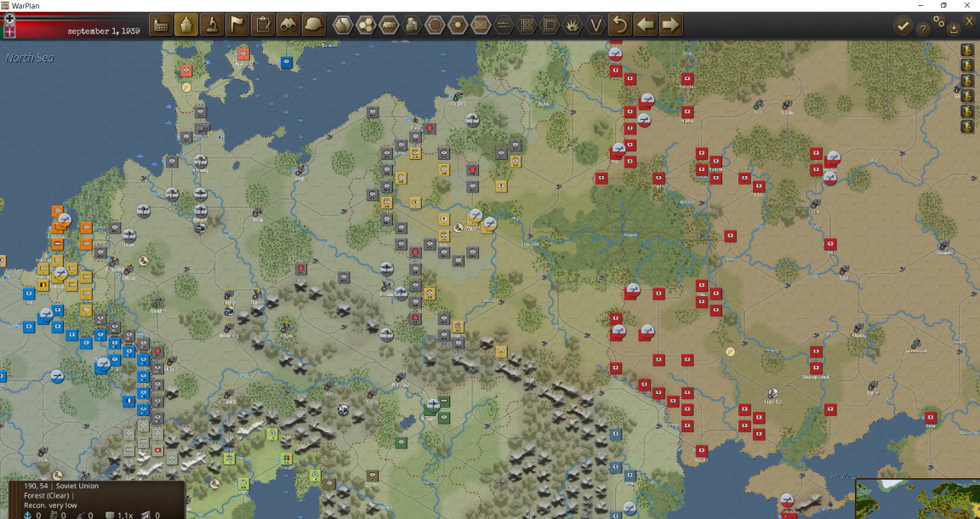The height and width of the screenshot is (519, 980).
Task: End the turn with the checkmark button
Action: pyautogui.click(x=903, y=26)
